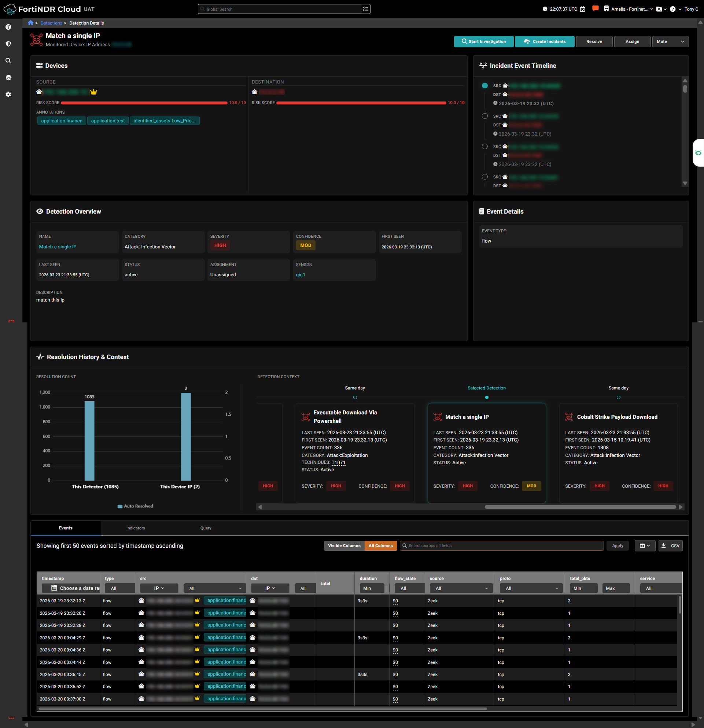Toggle the Visible Columns option

click(344, 546)
